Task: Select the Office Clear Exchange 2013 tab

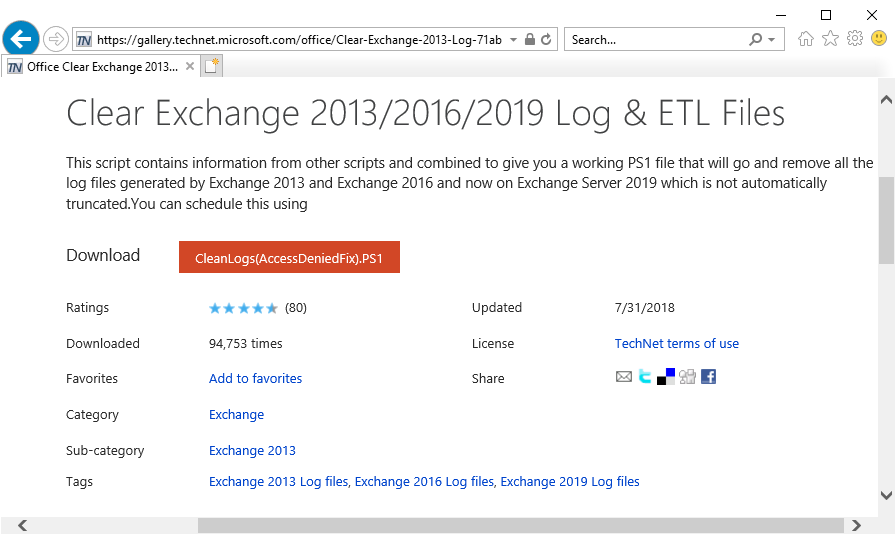Action: (x=101, y=66)
